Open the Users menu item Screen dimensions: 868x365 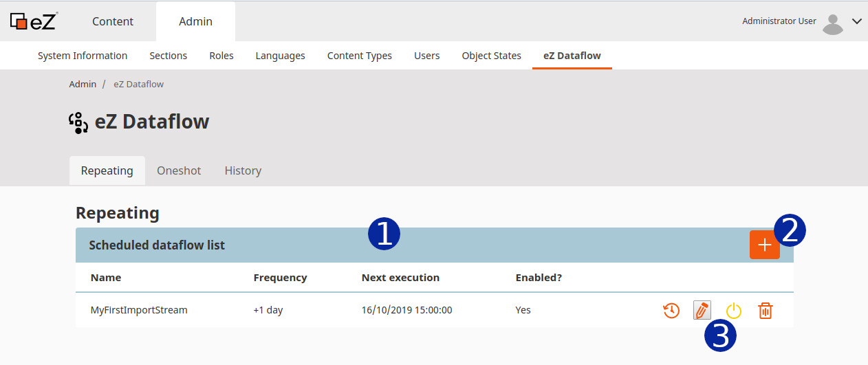(427, 56)
